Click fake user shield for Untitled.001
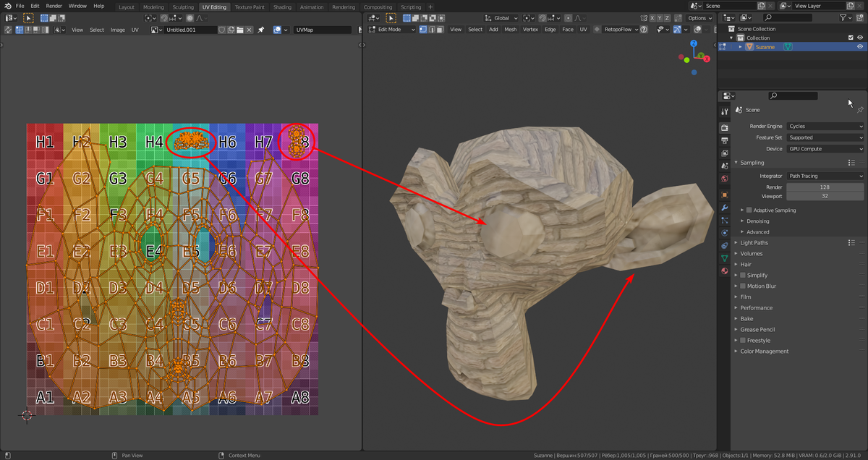 222,30
